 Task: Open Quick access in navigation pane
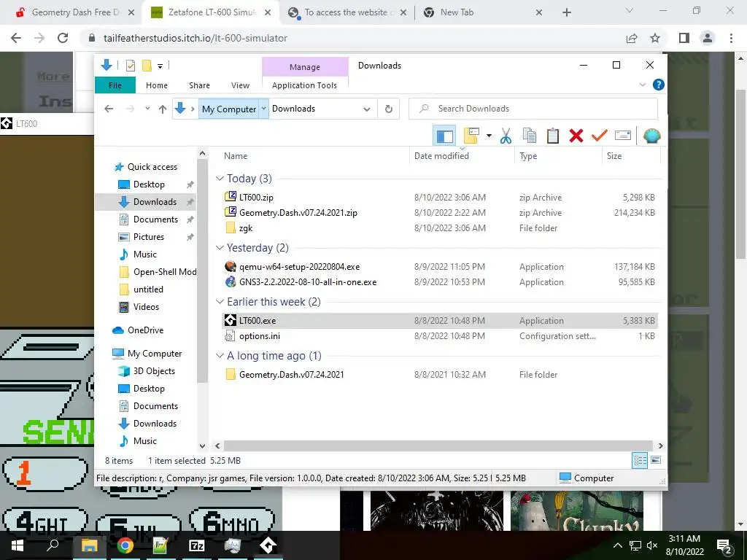point(152,167)
